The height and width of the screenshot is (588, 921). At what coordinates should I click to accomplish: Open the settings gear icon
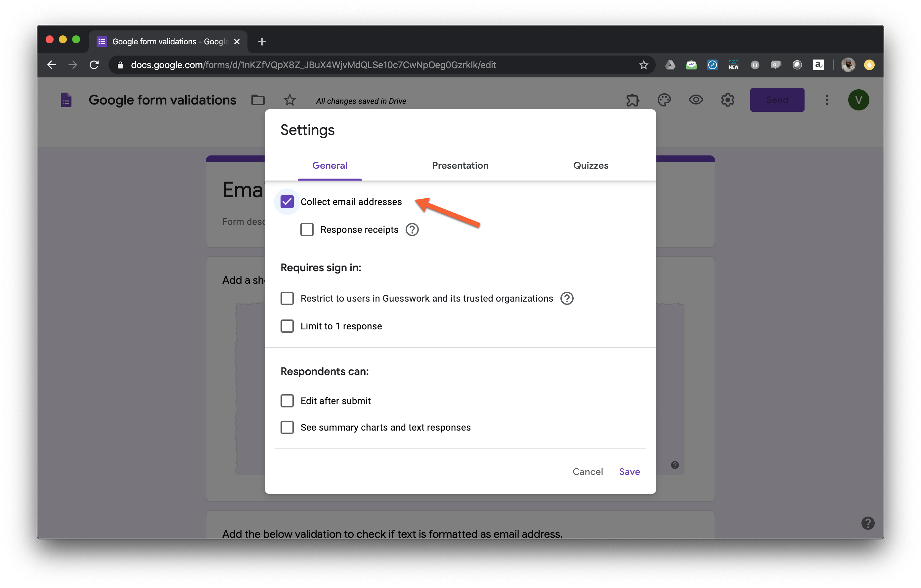(727, 100)
